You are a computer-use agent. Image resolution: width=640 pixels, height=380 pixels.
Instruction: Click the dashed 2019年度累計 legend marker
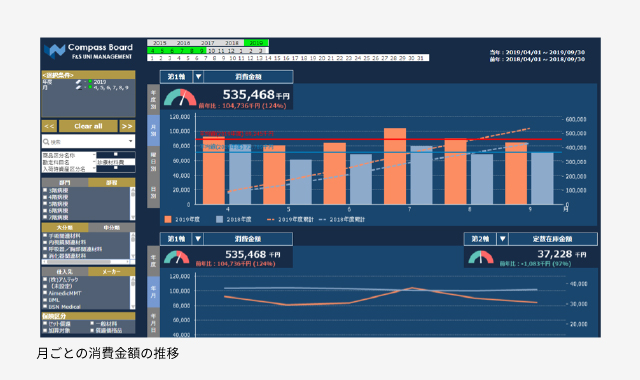tap(271, 220)
